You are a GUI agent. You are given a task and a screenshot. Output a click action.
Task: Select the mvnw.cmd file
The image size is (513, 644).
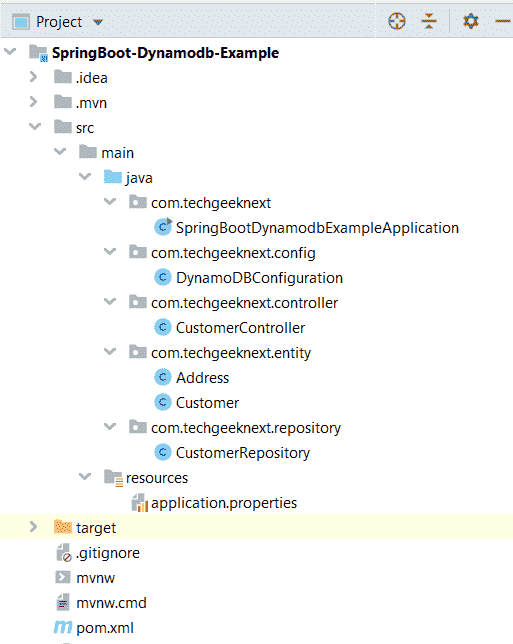click(111, 603)
